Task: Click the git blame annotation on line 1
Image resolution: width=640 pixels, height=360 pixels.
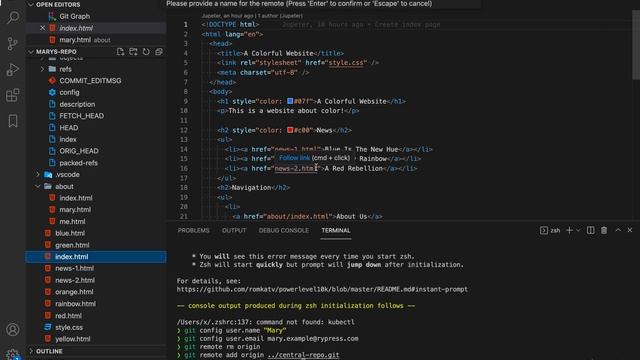Action: point(361,24)
